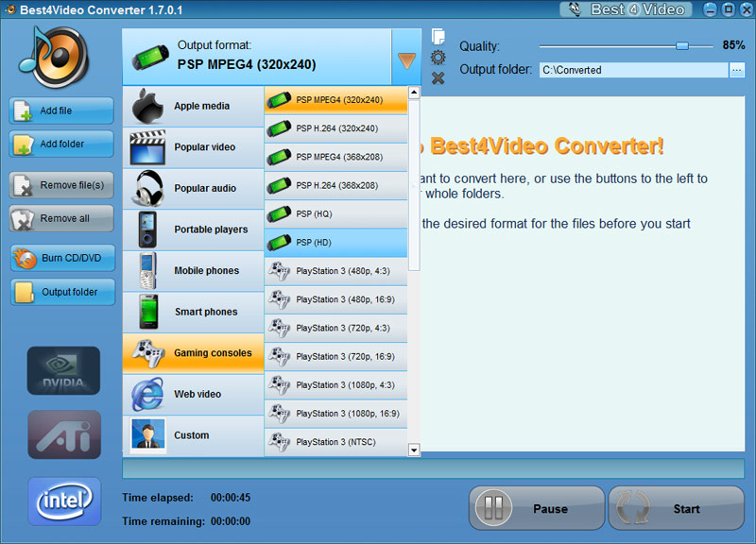Select the Mobile phones category

pos(193,271)
